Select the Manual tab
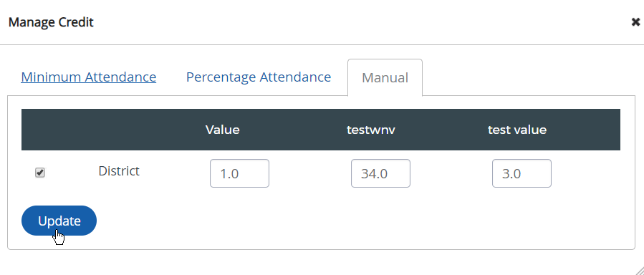 click(385, 77)
